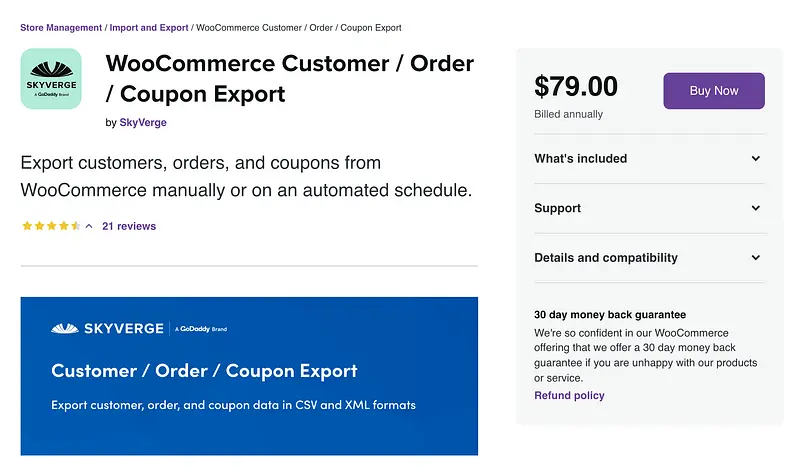
Task: Click the star rating icons
Action: coord(50,226)
